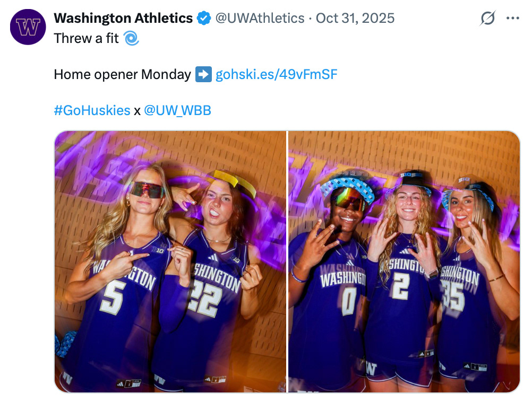Click the "Home opener Monday" text
This screenshot has height=402, width=532.
coord(122,74)
